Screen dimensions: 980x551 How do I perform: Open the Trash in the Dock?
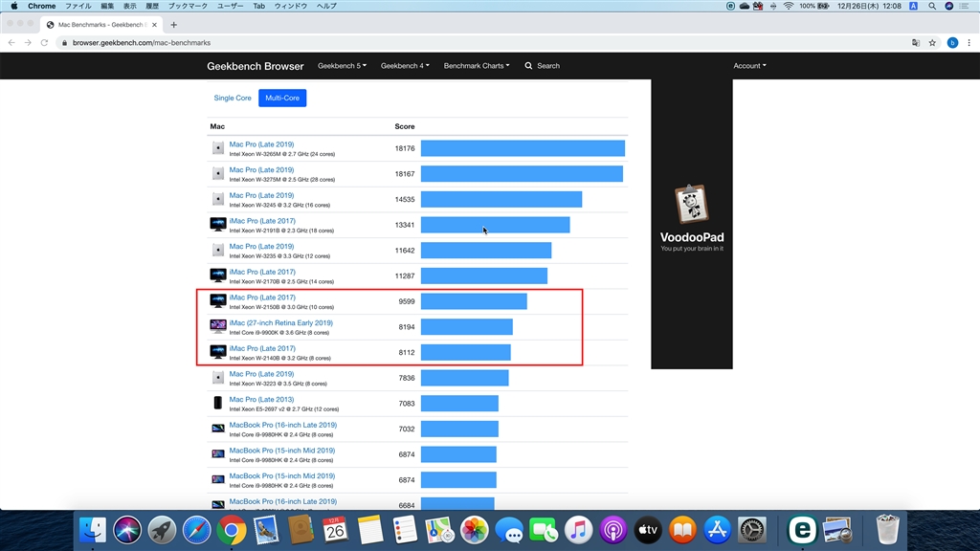click(x=887, y=530)
